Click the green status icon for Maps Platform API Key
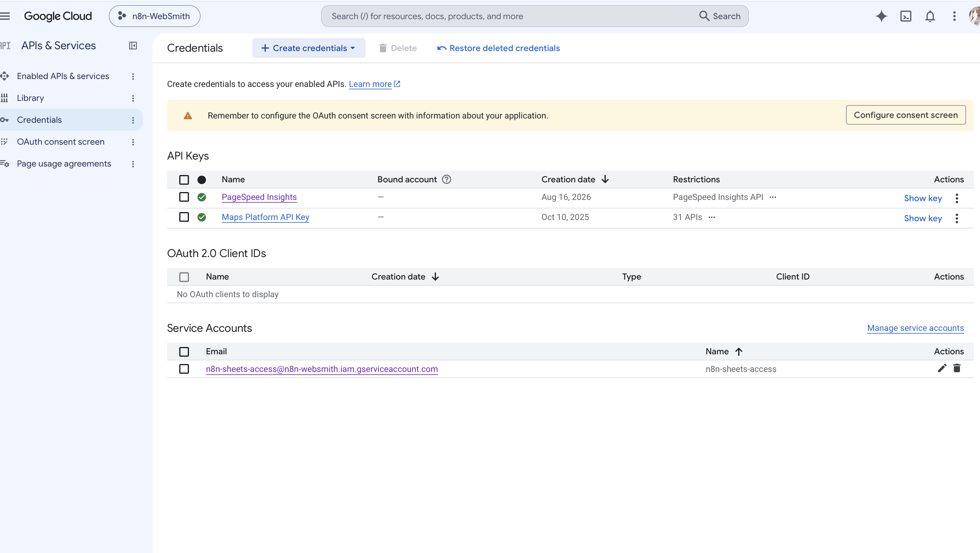 click(x=202, y=217)
